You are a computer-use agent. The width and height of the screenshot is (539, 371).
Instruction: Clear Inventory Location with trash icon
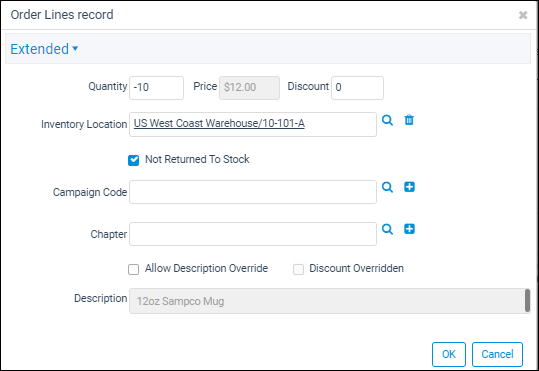[409, 120]
